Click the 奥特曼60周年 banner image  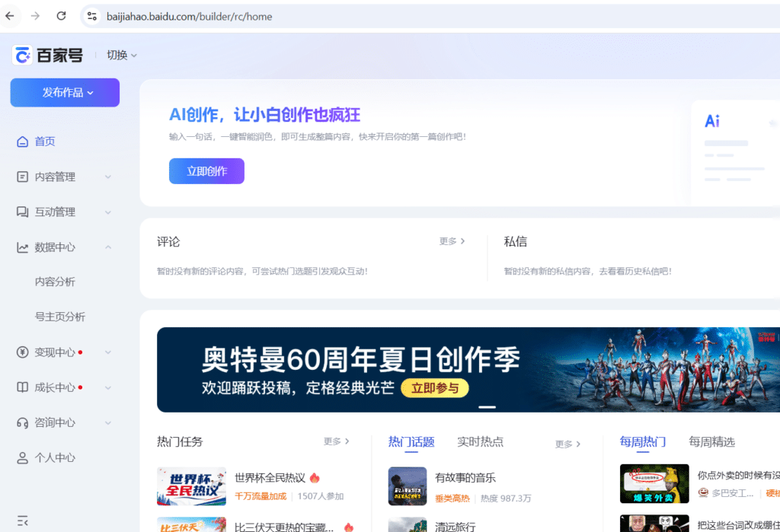point(468,369)
